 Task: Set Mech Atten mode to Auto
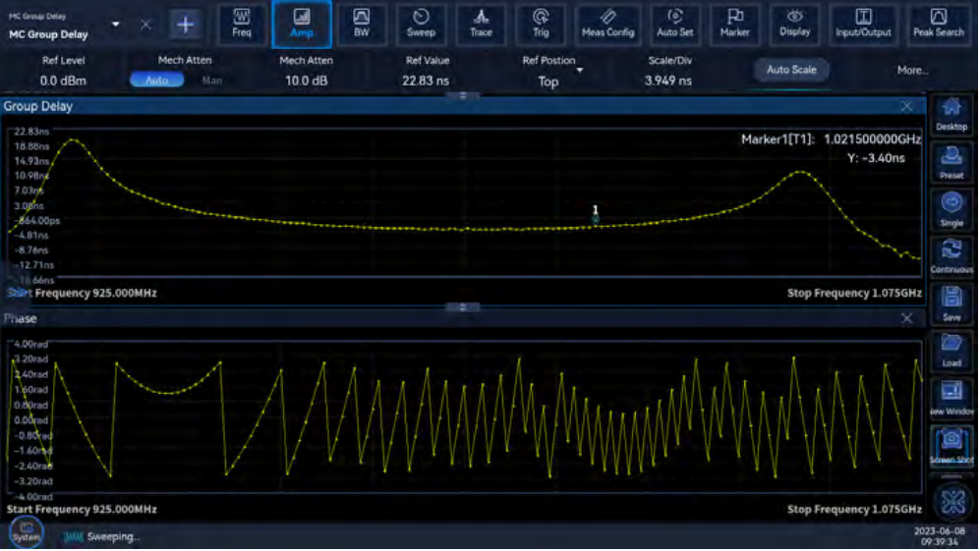[157, 80]
